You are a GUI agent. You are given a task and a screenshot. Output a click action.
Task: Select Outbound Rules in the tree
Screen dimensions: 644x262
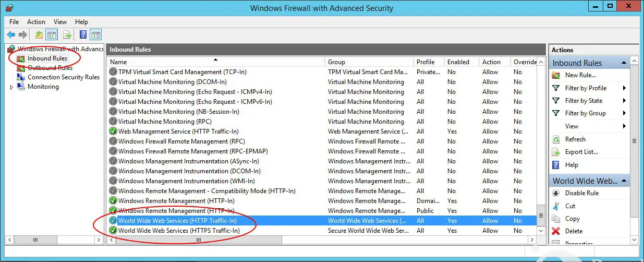50,68
